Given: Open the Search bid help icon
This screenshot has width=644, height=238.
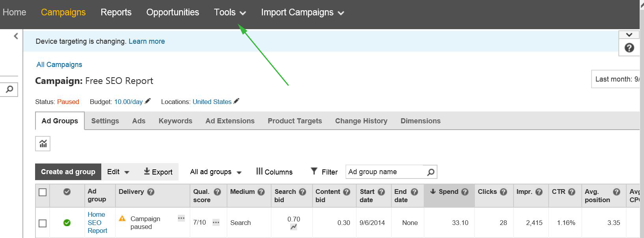Looking at the screenshot, I should (x=302, y=192).
